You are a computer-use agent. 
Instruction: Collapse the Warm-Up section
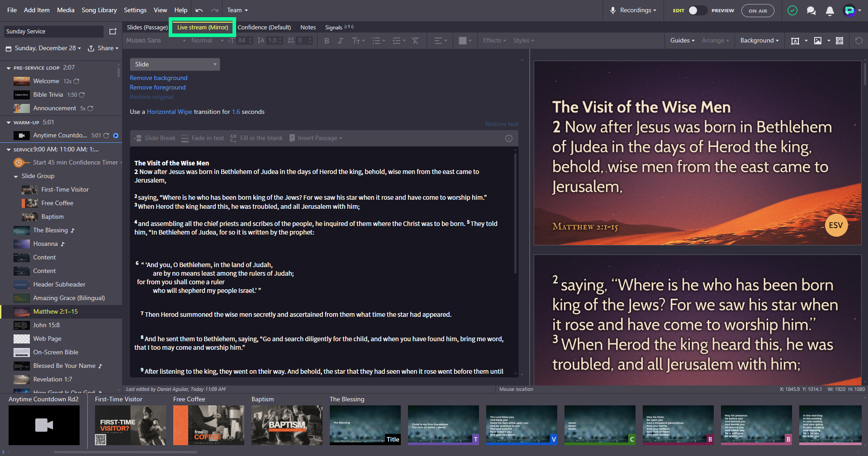(x=9, y=122)
